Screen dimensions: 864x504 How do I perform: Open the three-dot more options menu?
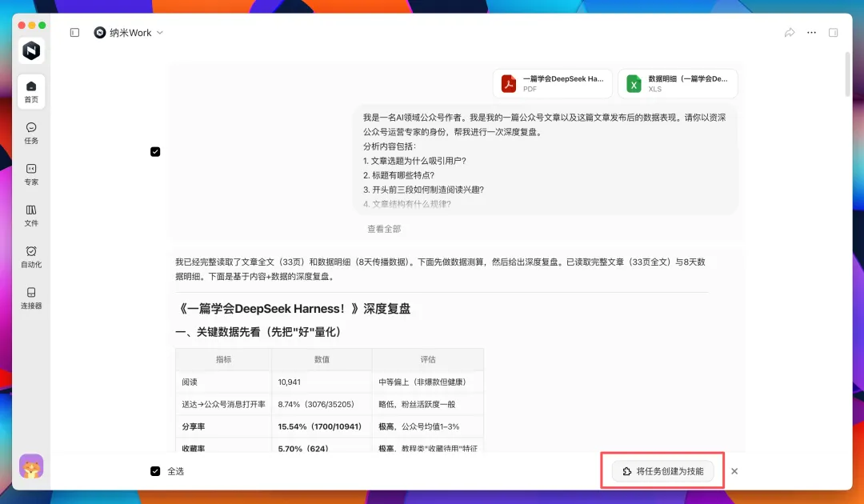[x=812, y=33]
